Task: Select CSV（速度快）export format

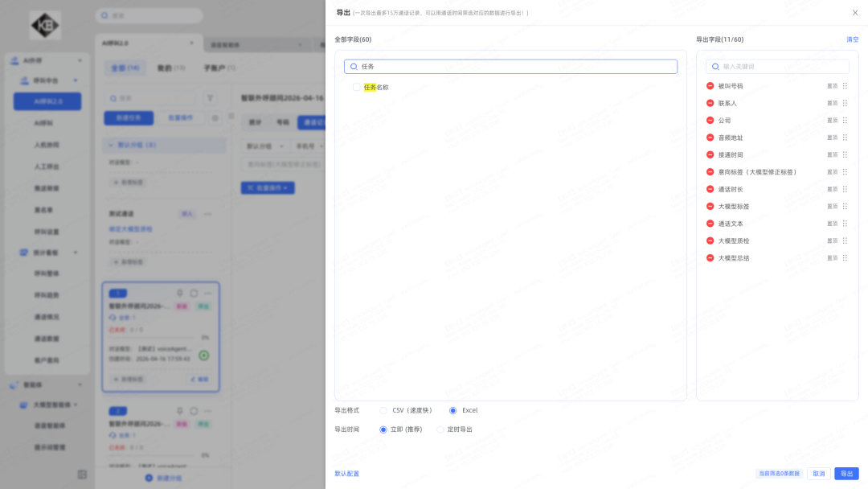Action: pos(383,410)
